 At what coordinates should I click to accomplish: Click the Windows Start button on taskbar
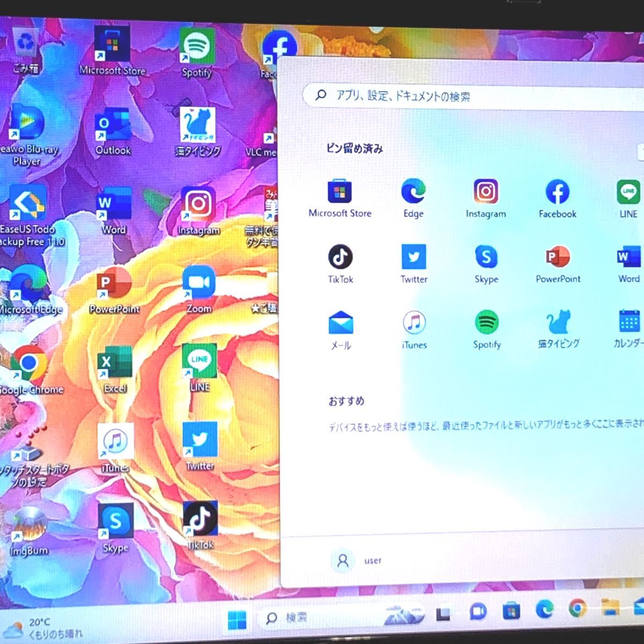click(x=237, y=620)
